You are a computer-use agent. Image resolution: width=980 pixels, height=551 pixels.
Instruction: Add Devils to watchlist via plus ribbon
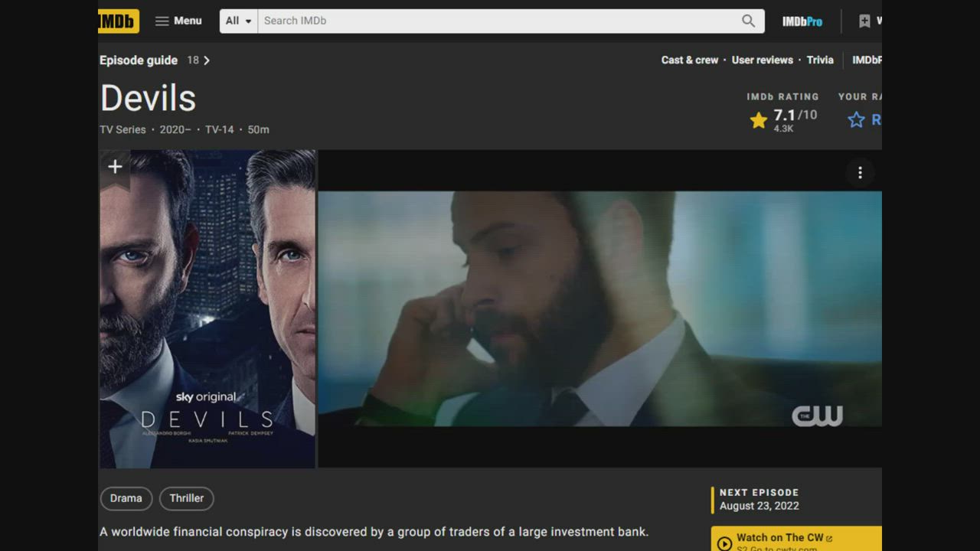point(115,167)
